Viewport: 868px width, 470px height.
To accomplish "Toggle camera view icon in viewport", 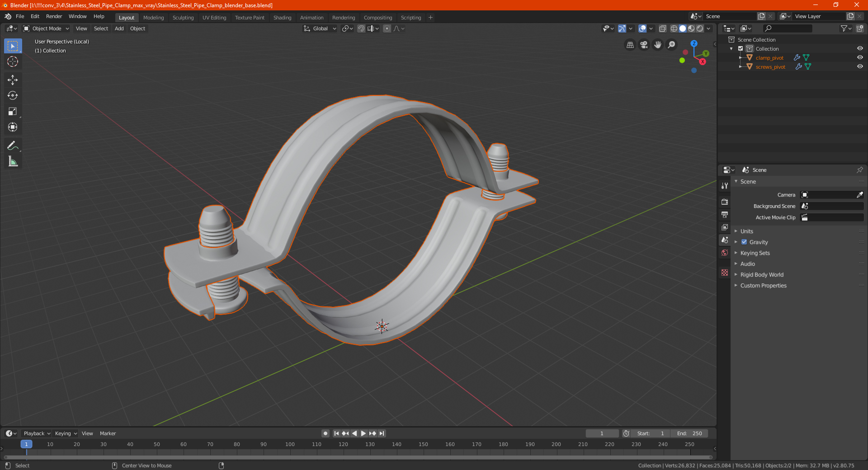I will 644,45.
